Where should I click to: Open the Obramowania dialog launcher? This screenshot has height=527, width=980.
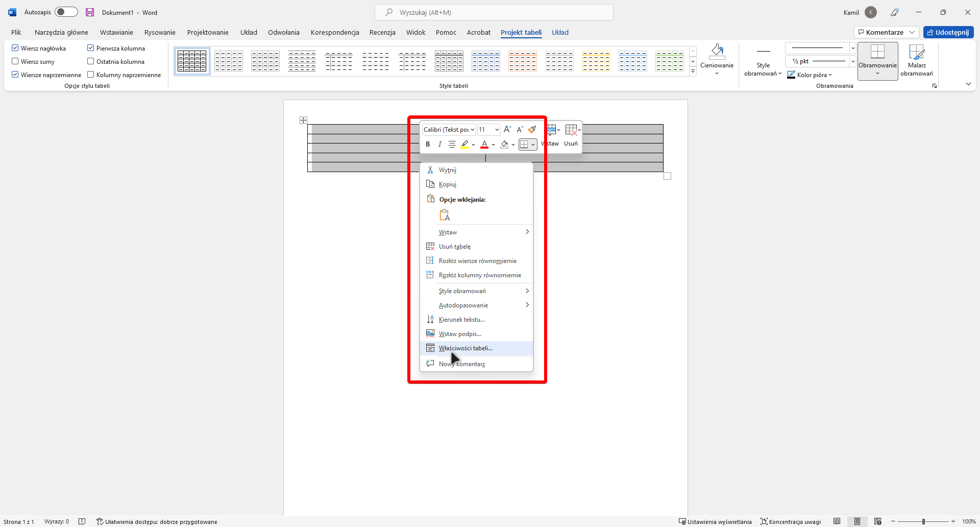pos(935,86)
